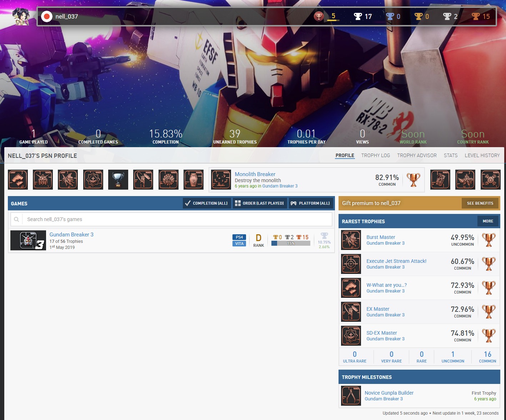Open the Monolith Breaker trophy link
The image size is (506, 420).
pos(255,174)
